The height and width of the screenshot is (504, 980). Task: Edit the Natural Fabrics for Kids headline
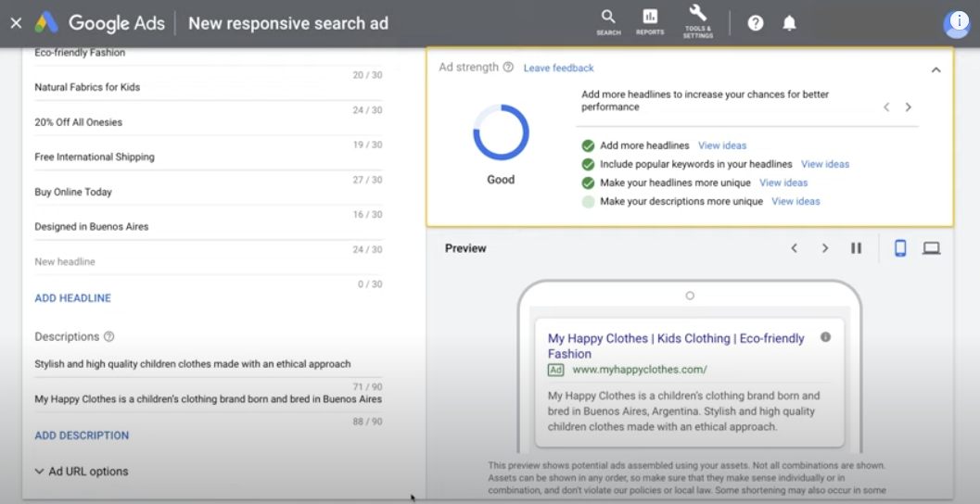tap(208, 87)
